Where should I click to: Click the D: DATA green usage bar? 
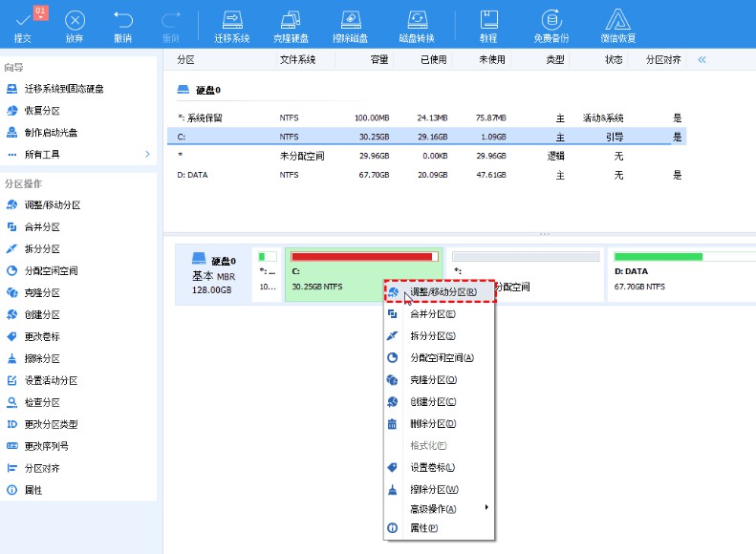659,257
